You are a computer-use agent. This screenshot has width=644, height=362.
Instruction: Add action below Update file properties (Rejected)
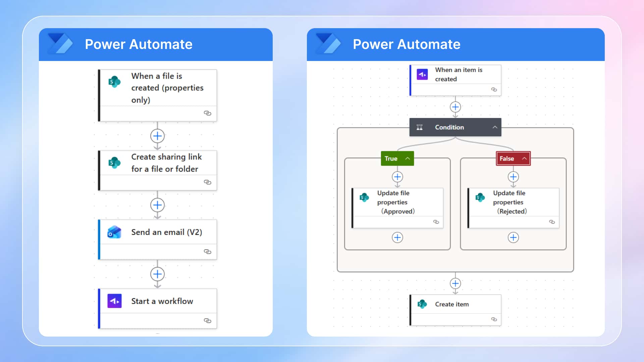513,237
